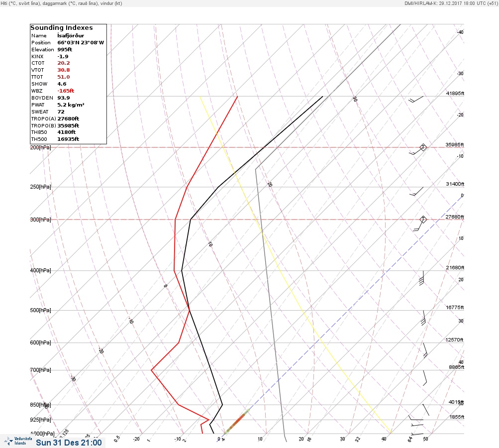Screen dimensions: 499x448
Task: Click the wind barb beside the 21680ft label
Action: [422, 278]
